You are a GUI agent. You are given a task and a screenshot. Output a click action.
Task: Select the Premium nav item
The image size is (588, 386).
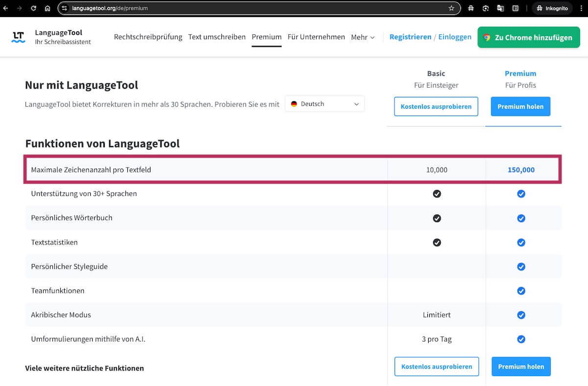(x=267, y=37)
